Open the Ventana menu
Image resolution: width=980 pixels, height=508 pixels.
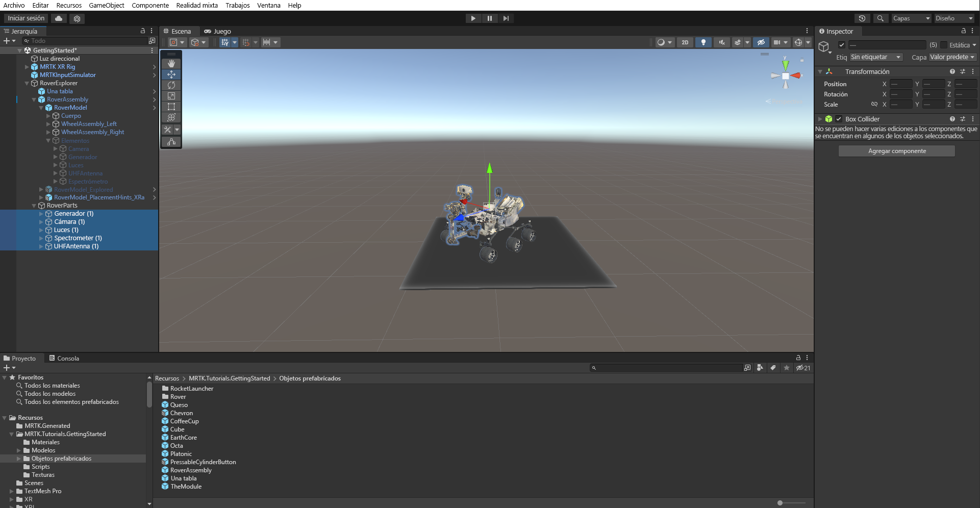pyautogui.click(x=269, y=5)
